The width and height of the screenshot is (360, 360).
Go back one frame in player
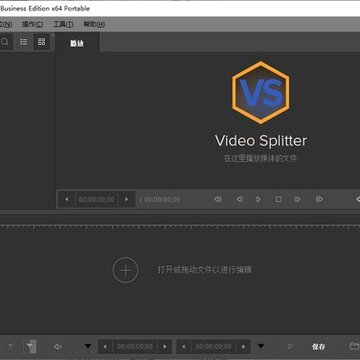pyautogui.click(x=239, y=199)
